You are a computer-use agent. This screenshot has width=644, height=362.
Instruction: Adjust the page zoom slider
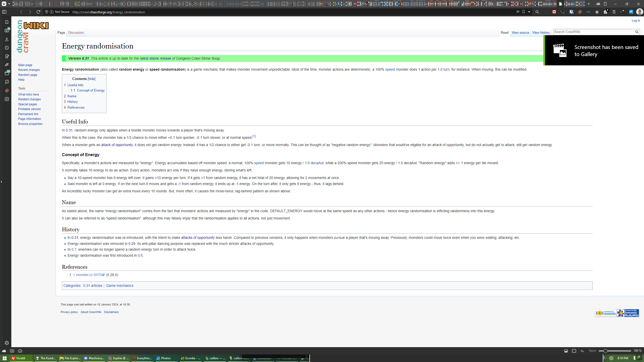tap(615, 351)
